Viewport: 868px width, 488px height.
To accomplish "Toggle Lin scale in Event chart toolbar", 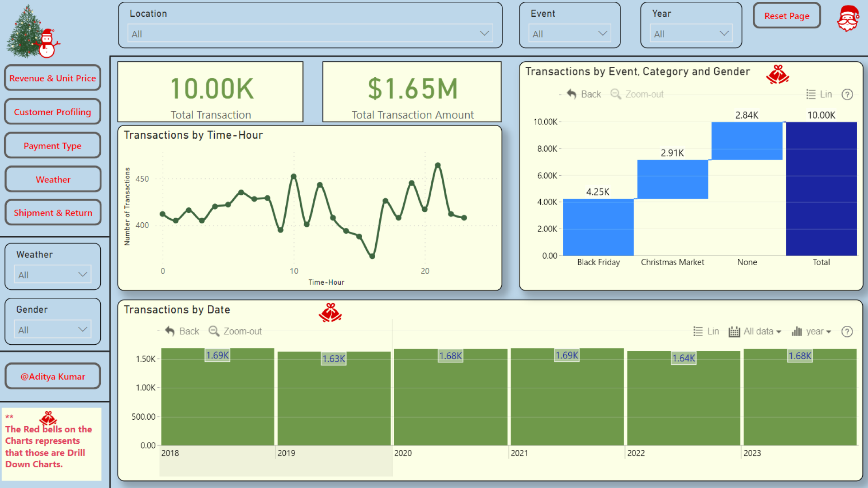I will coord(819,94).
